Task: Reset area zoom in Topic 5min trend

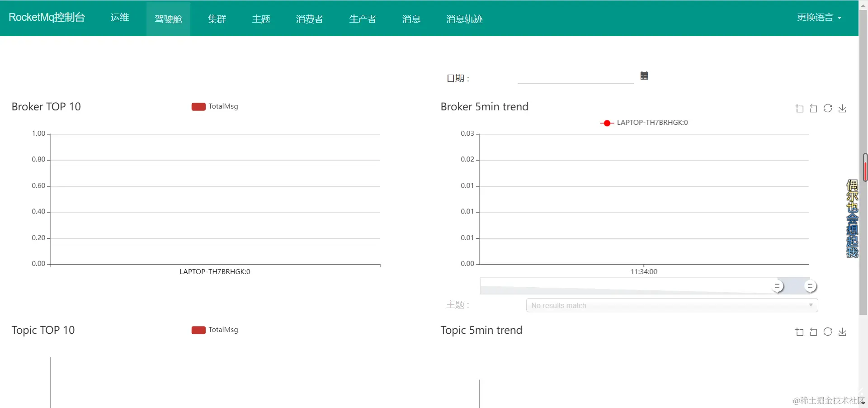Action: point(813,332)
